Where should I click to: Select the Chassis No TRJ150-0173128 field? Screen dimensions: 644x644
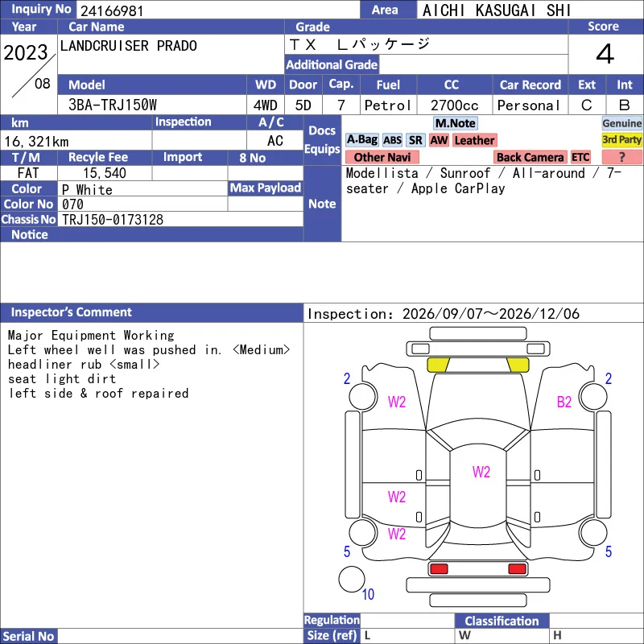point(180,219)
